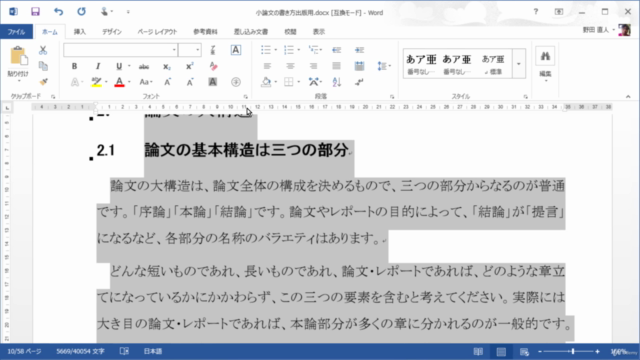This screenshot has width=640, height=360.
Task: Apply distributed alignment
Action: coord(359,66)
